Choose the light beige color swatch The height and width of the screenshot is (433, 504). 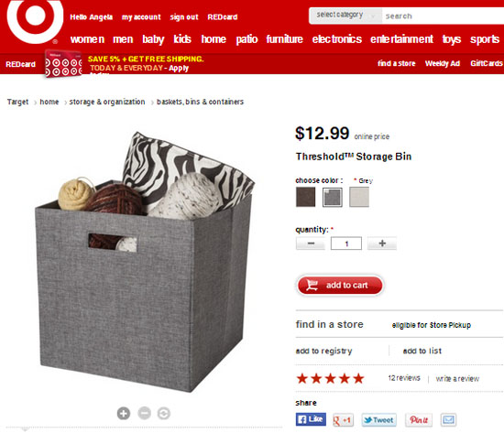click(x=359, y=197)
